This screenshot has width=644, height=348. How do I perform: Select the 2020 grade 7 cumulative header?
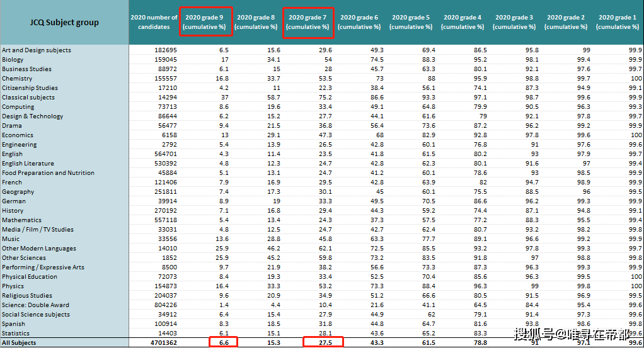(x=308, y=22)
